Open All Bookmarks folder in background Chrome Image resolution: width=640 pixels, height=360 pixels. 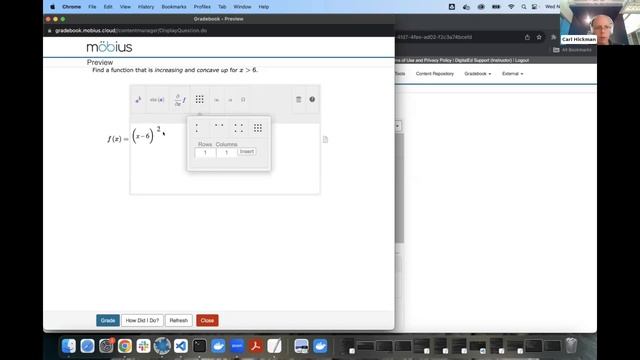(572, 50)
